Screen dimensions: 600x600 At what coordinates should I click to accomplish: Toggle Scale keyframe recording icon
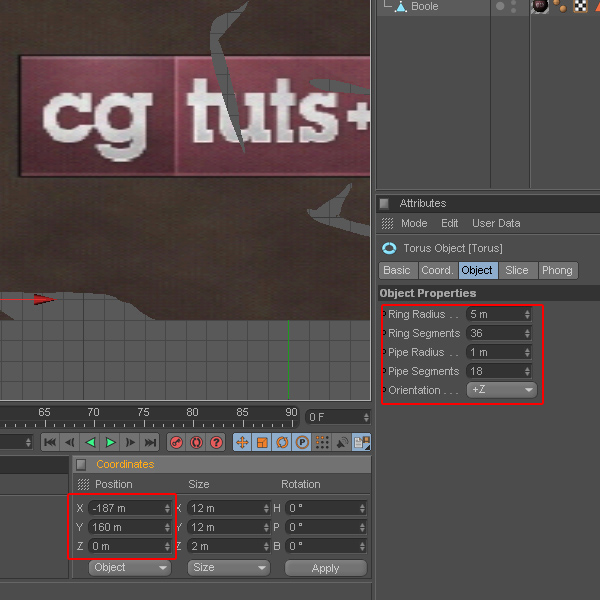(x=262, y=443)
